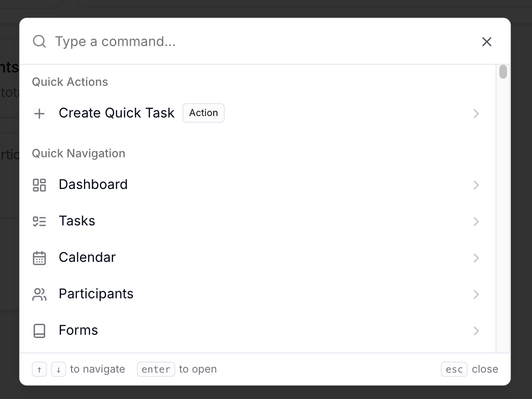Click the command list scrollbar thumb
The width and height of the screenshot is (532, 399).
click(x=503, y=72)
